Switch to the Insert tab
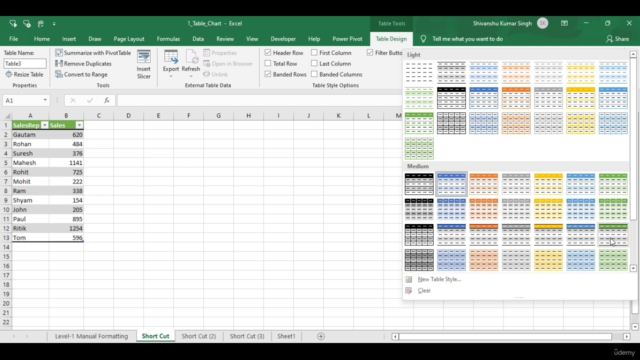 tap(69, 39)
